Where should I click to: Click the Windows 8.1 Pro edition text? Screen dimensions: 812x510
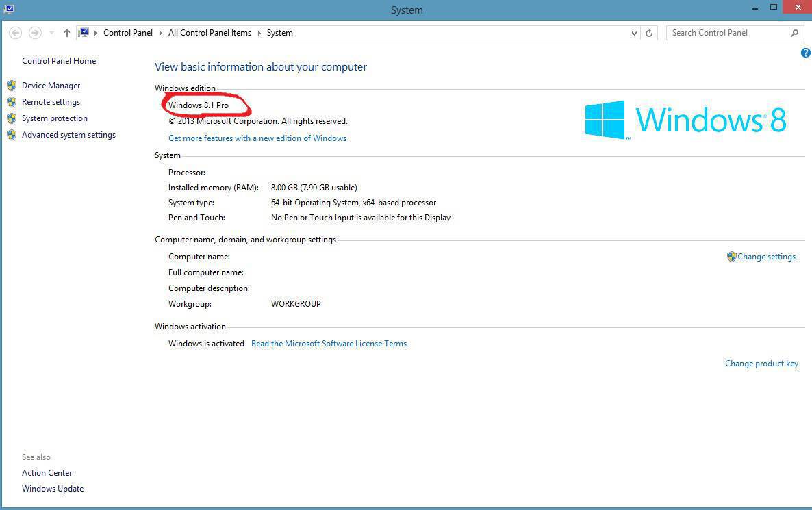coord(199,105)
